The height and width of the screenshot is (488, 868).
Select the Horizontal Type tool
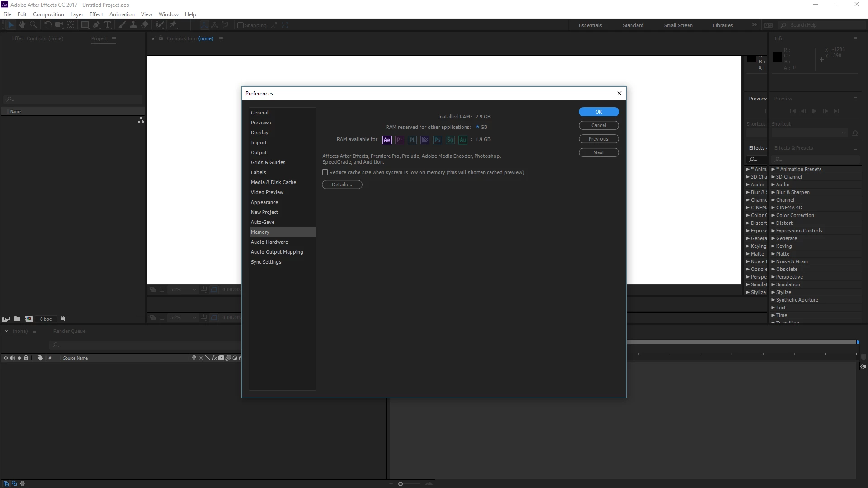(x=108, y=25)
